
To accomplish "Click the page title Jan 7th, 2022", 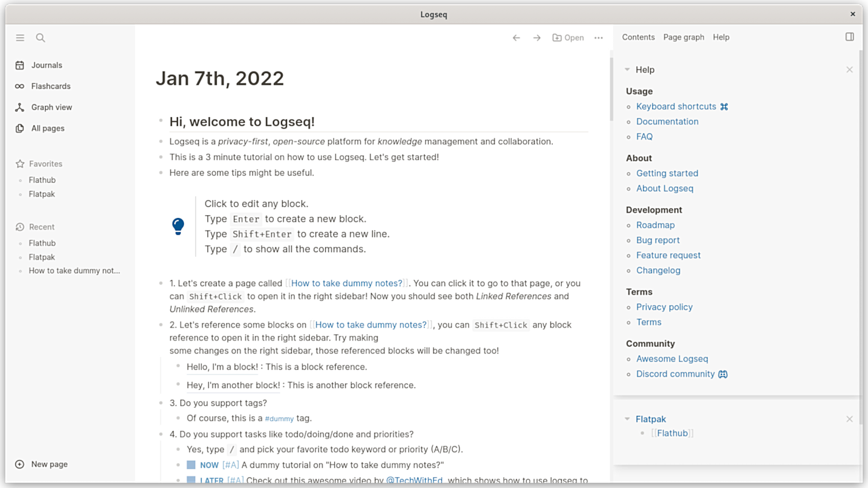I will (x=220, y=78).
